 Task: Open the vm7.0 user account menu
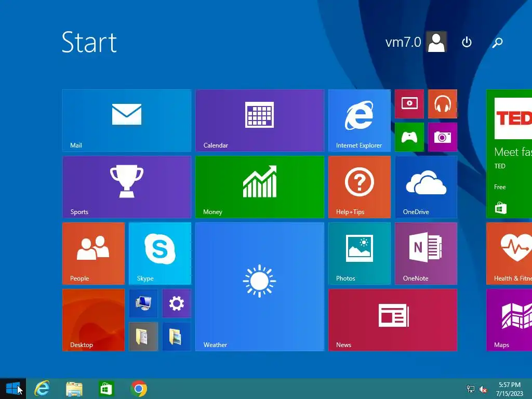(416, 42)
